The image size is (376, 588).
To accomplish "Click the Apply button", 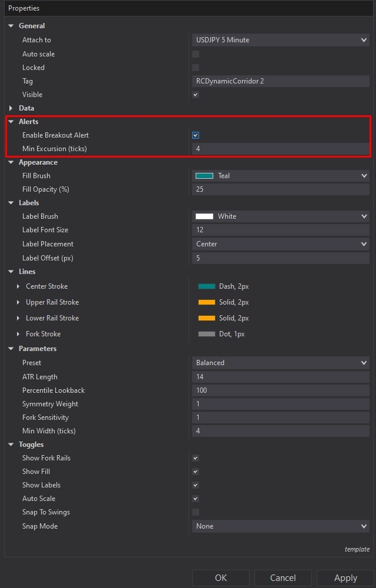I will click(x=345, y=577).
